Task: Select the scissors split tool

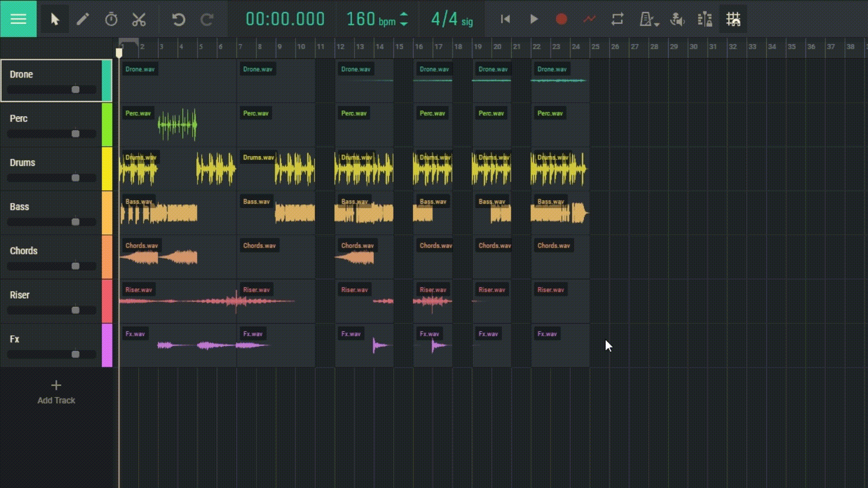Action: 139,19
